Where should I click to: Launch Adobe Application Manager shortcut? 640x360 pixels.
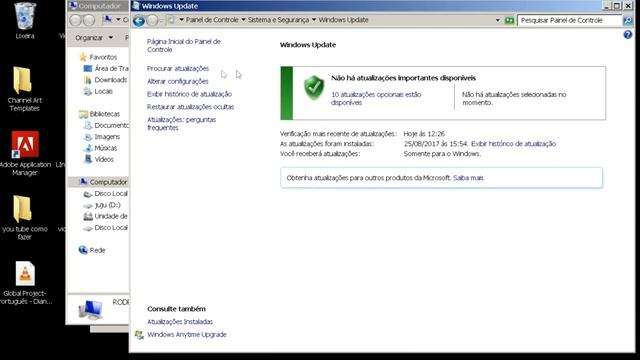coord(25,144)
